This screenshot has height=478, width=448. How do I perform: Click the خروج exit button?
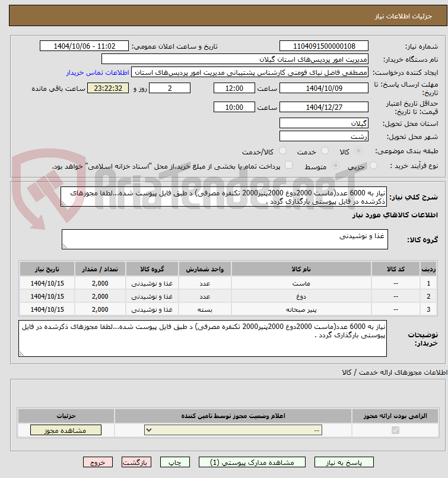tap(98, 463)
